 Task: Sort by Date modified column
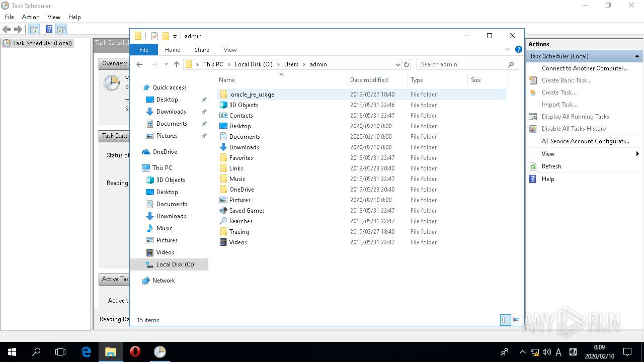[x=377, y=80]
